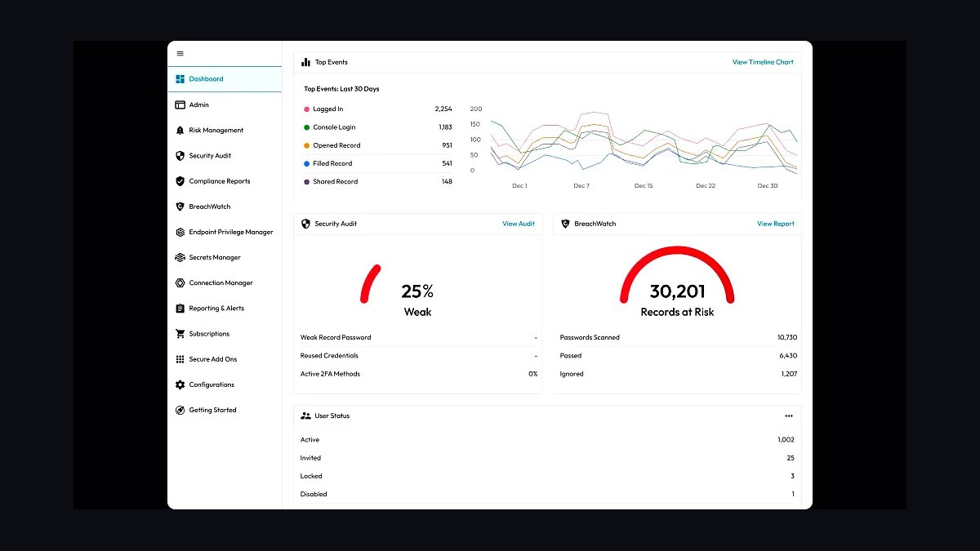Open Connection Manager page
The width and height of the screenshot is (980, 551).
click(225, 283)
